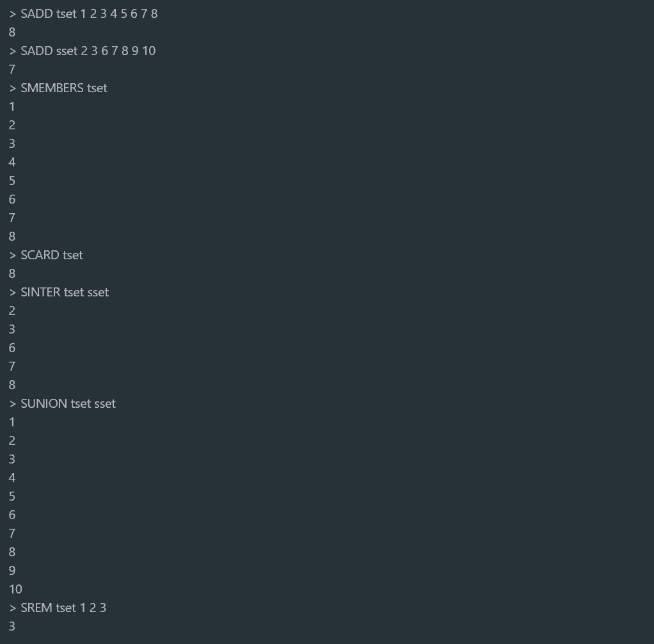Click the result 7 under SADD sset
Screen dimensions: 654x644
(12, 69)
